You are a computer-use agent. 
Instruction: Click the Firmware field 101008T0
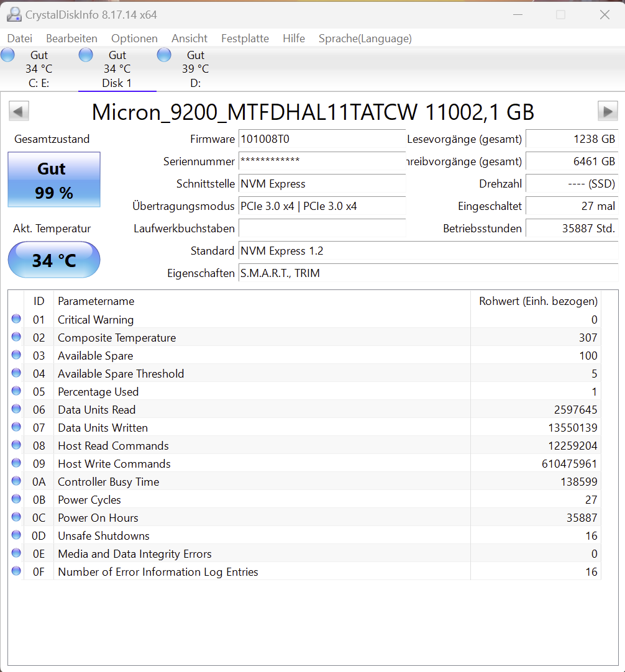click(x=322, y=139)
